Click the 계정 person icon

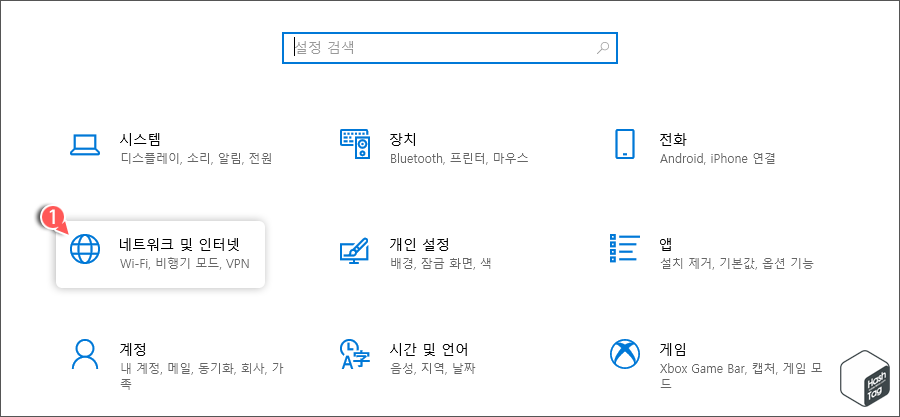84,354
